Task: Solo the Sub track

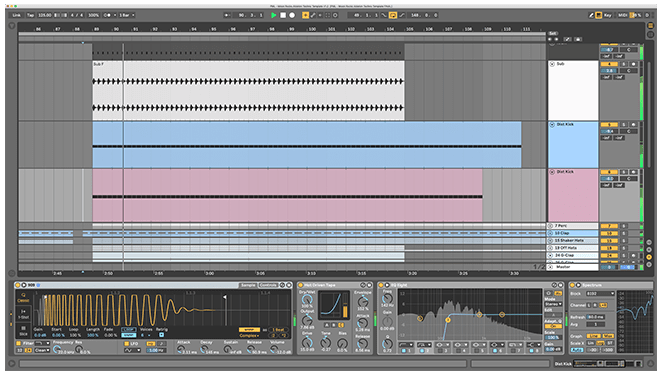Action: point(624,64)
